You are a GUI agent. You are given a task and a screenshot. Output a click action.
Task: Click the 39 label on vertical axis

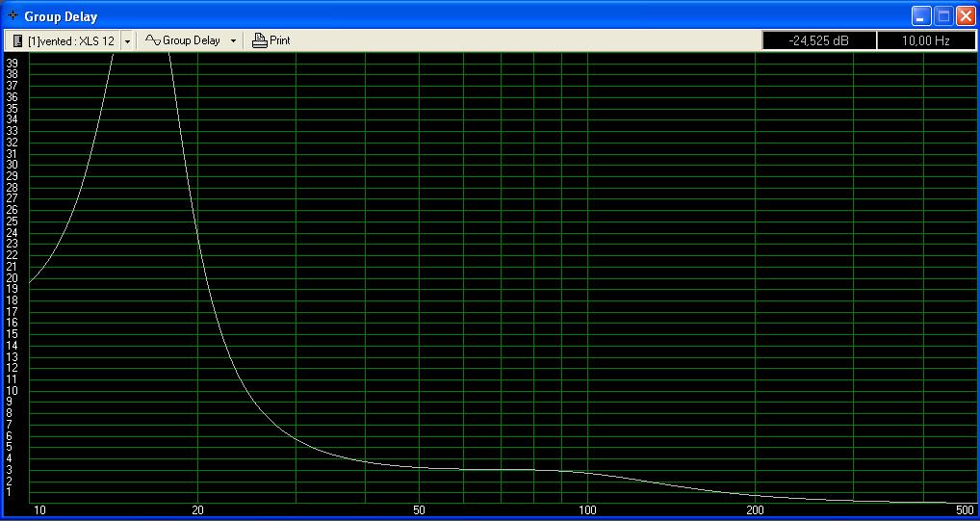13,63
